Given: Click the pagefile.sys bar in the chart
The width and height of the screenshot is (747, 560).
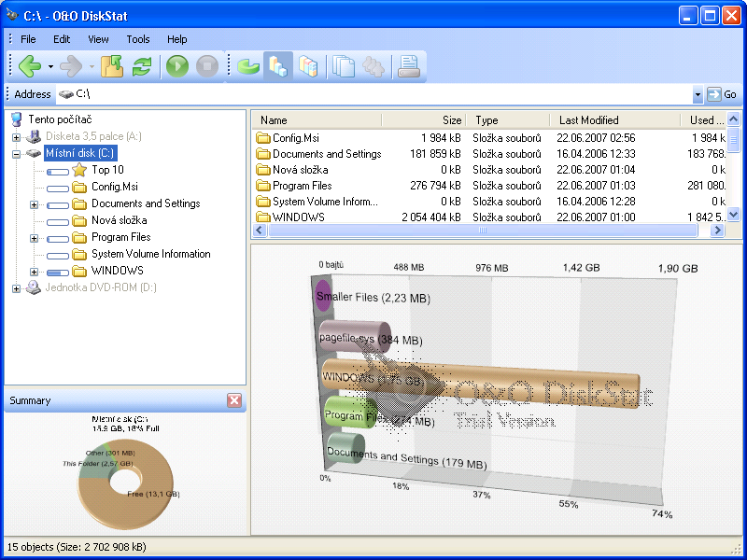Looking at the screenshot, I should tap(355, 336).
